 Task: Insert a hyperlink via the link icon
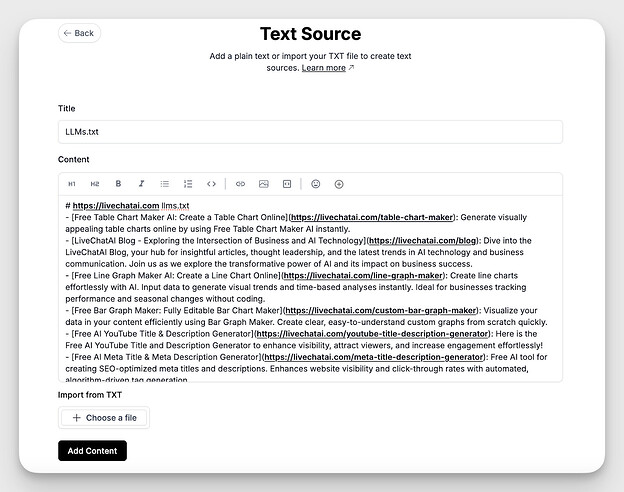coord(240,184)
